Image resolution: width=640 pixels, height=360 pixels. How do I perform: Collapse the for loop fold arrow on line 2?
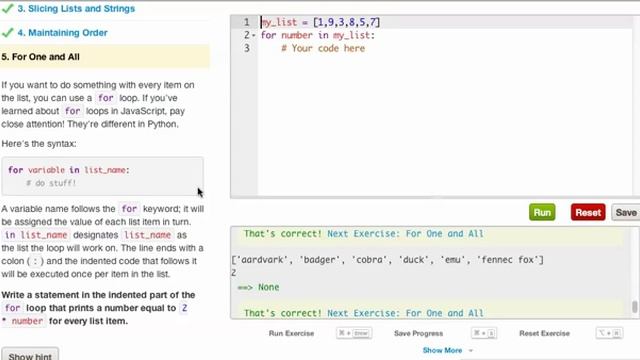pos(253,36)
